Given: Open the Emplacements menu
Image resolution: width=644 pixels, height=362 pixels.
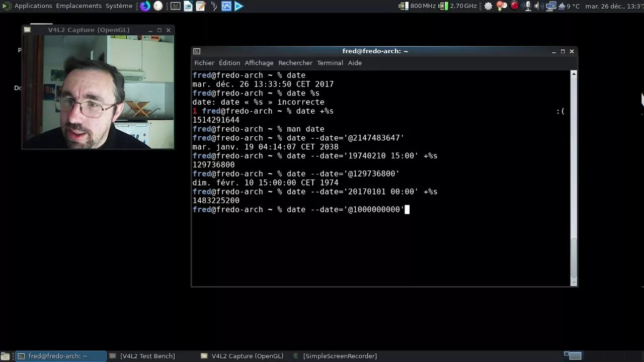Looking at the screenshot, I should 79,6.
